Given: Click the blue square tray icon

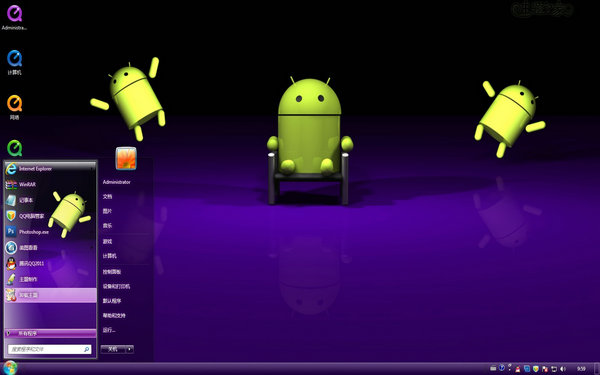Looking at the screenshot, I should tap(527, 369).
